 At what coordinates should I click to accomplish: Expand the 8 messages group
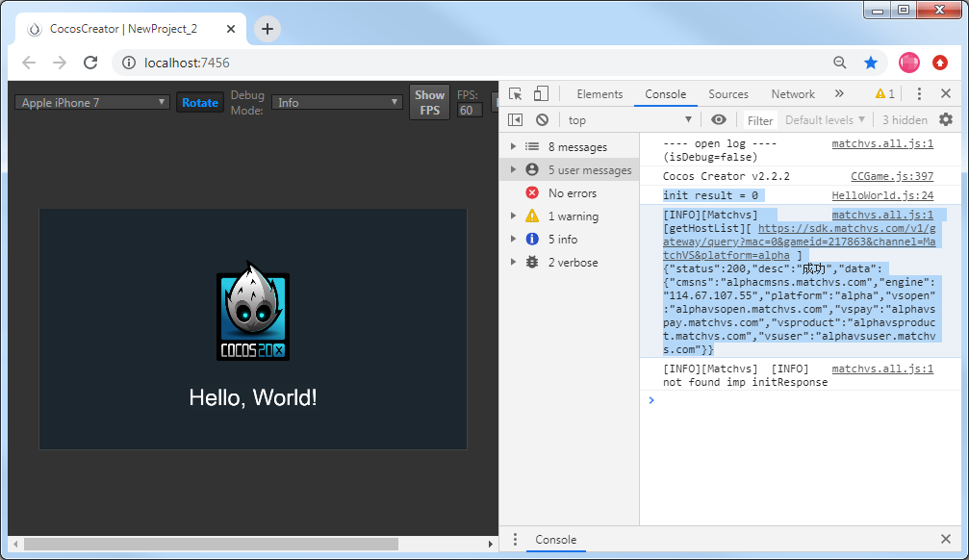[x=513, y=146]
